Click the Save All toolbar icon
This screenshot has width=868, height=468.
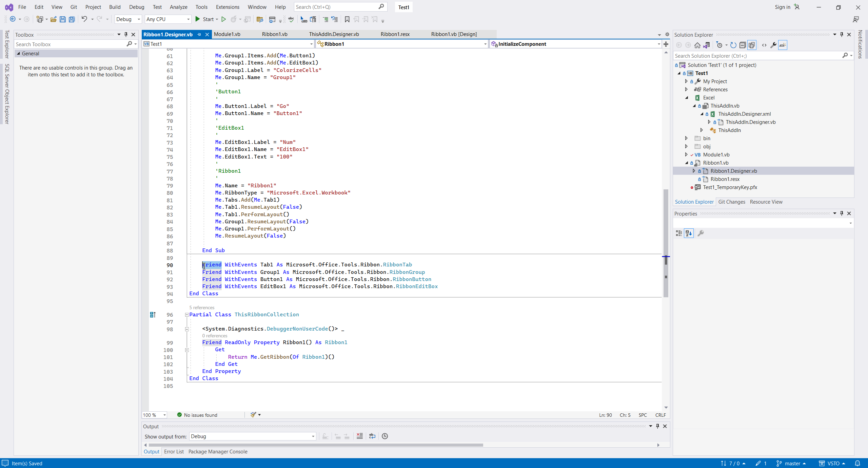pyautogui.click(x=72, y=19)
